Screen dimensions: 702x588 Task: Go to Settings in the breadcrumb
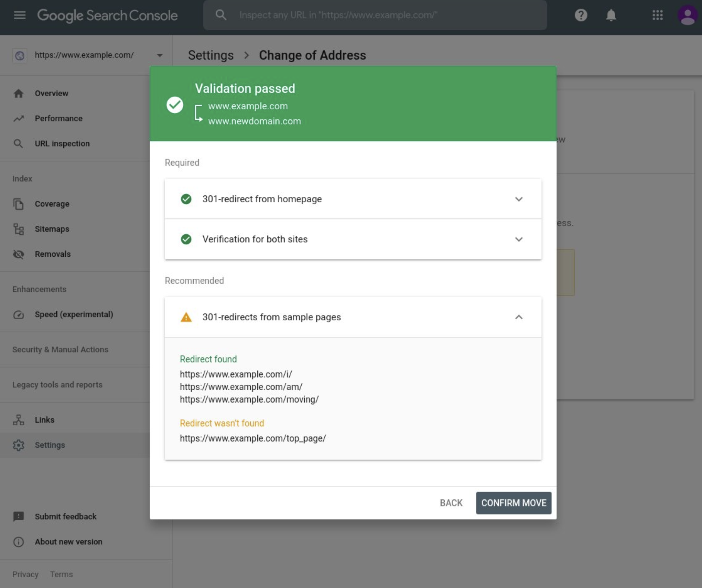coord(210,55)
